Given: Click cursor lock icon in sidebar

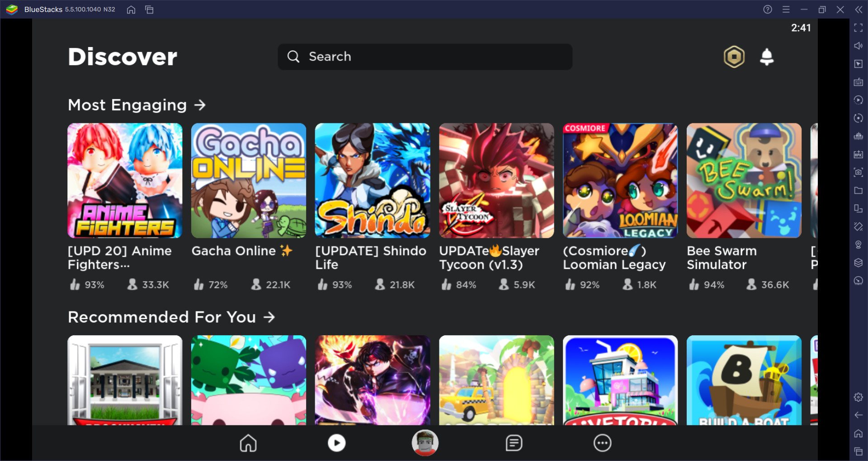Looking at the screenshot, I should [x=859, y=64].
